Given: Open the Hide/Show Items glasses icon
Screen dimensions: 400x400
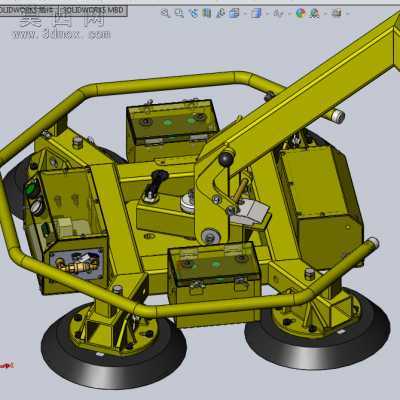Looking at the screenshot, I should (x=278, y=13).
